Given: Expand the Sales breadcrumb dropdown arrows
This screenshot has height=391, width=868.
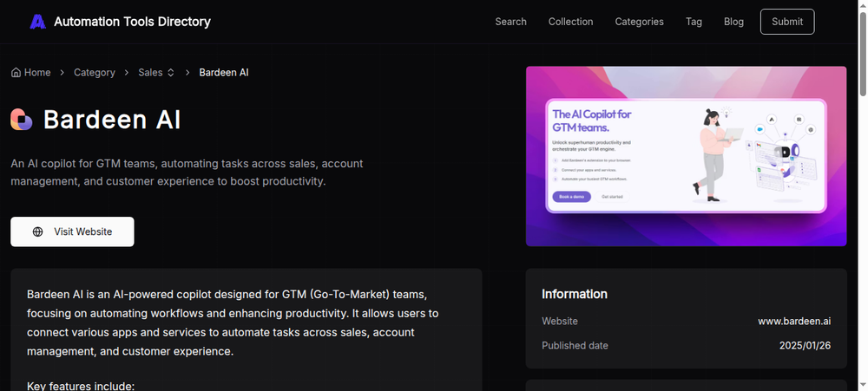Looking at the screenshot, I should click(170, 73).
